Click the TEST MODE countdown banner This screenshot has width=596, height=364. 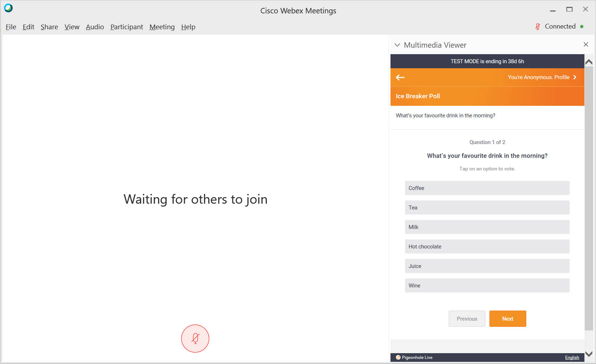pos(487,61)
